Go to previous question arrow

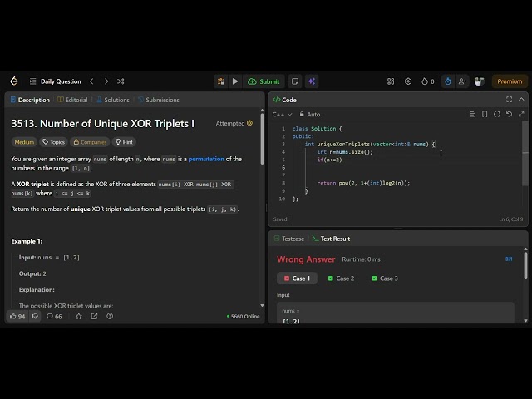point(91,81)
